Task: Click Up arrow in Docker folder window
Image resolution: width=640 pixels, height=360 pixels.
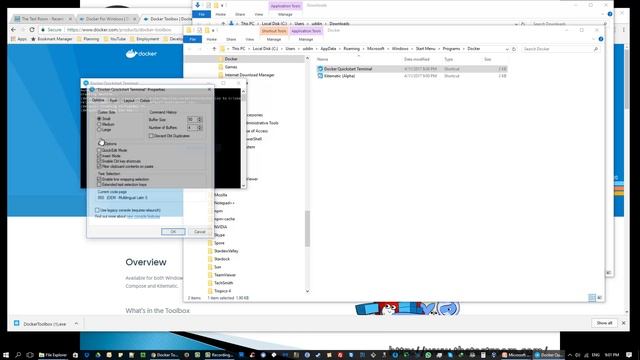Action: 214,49
